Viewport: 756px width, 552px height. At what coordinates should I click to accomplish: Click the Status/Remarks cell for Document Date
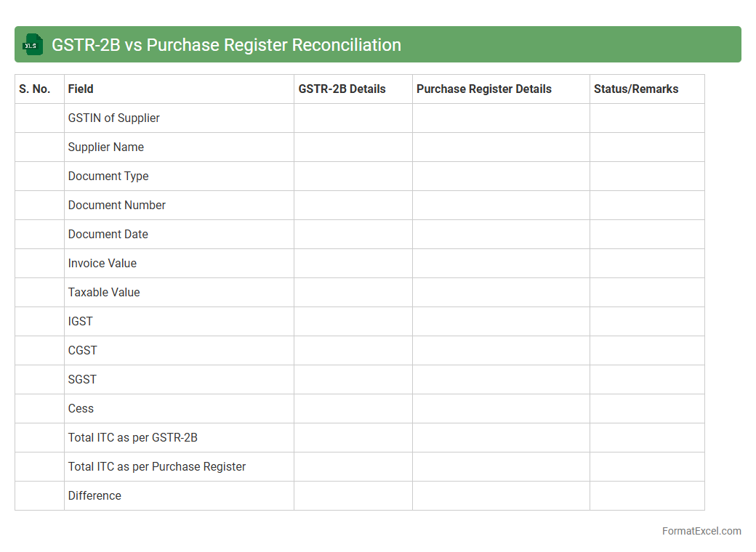pos(647,235)
